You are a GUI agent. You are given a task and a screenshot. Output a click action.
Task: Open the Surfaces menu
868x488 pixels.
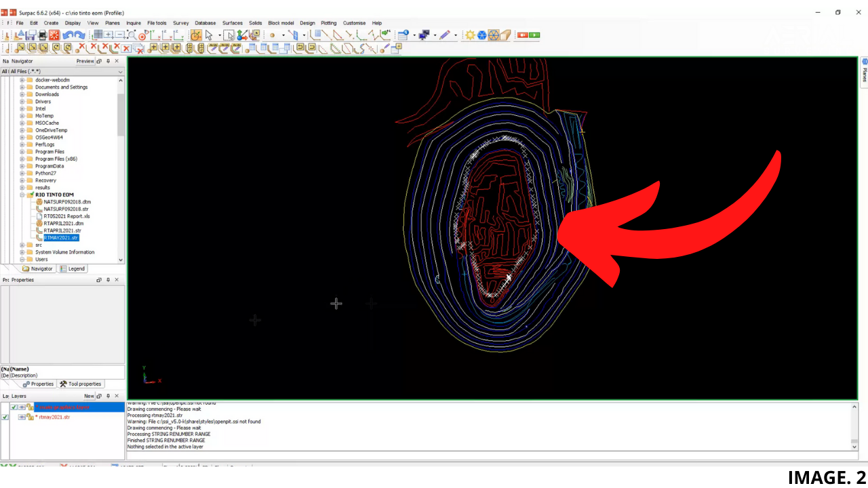tap(233, 23)
